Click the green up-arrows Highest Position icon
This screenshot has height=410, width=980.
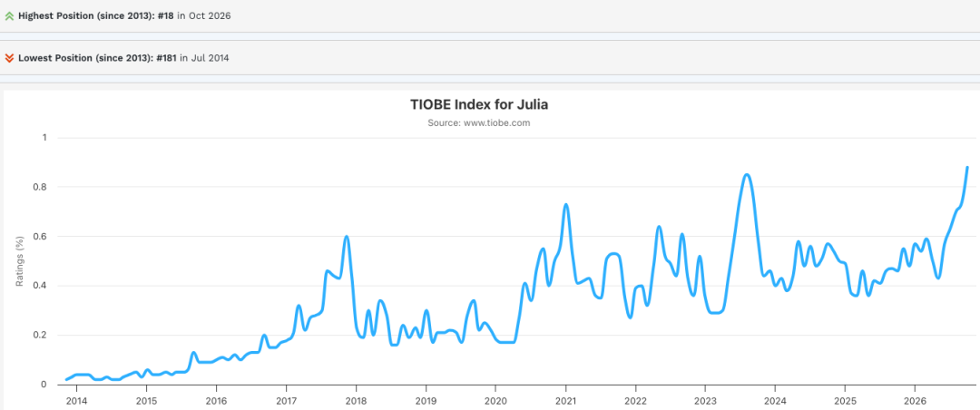(9, 16)
